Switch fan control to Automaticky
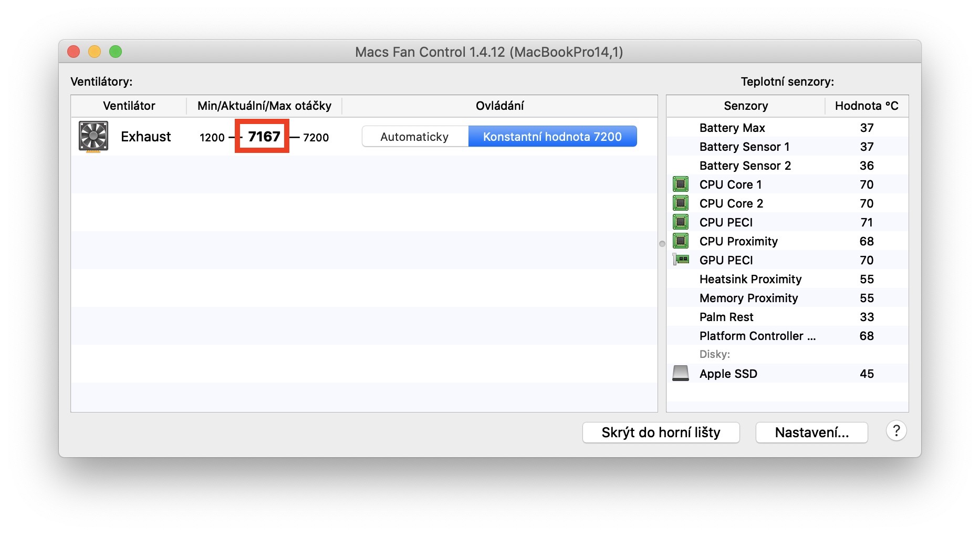980x535 pixels. coord(414,137)
